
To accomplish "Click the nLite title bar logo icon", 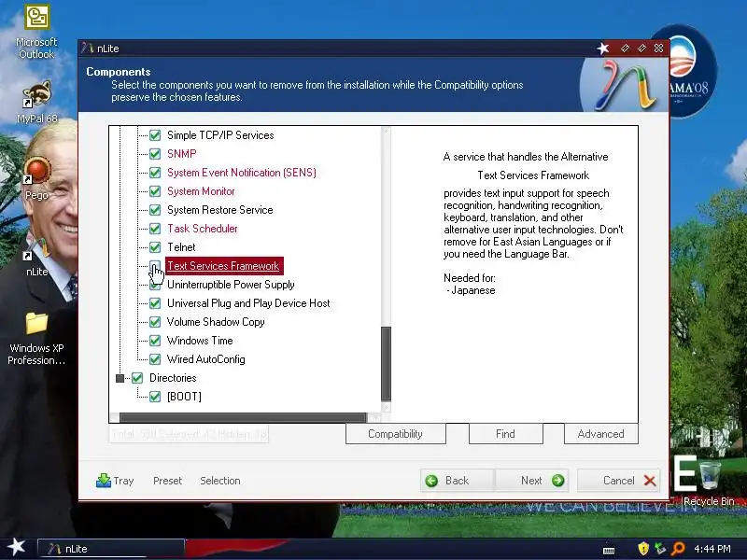I will [x=87, y=49].
